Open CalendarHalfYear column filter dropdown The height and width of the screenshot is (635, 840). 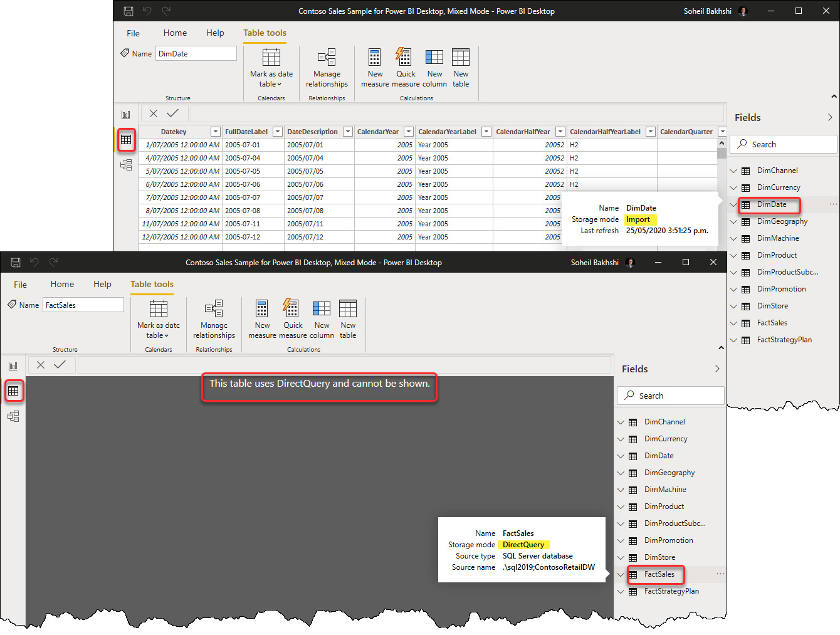click(x=560, y=132)
